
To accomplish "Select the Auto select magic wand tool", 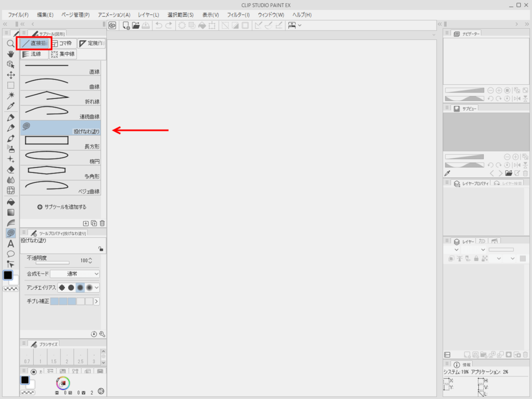I will point(11,96).
